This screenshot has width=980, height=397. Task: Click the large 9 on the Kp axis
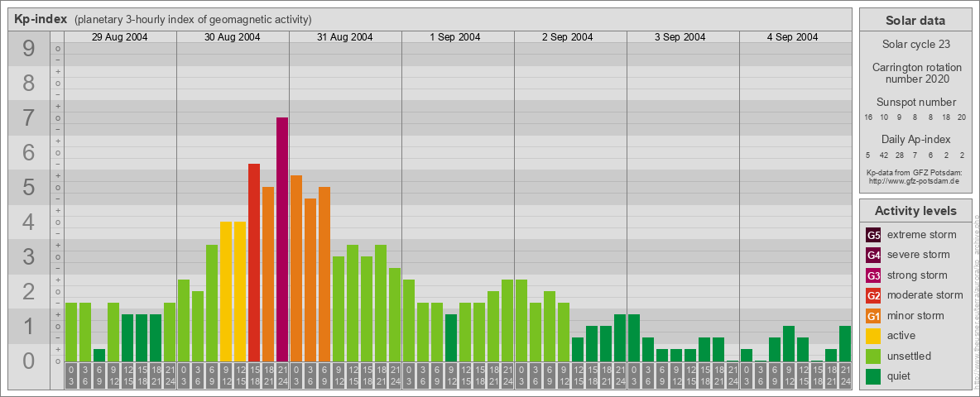click(29, 49)
